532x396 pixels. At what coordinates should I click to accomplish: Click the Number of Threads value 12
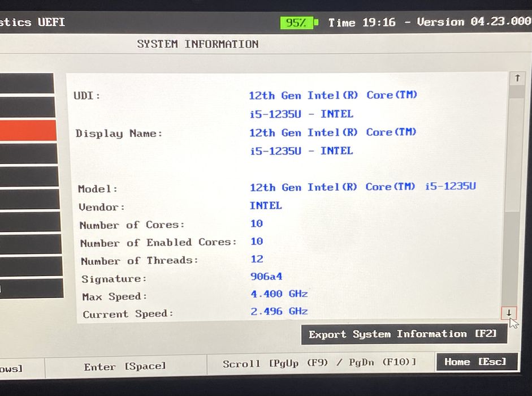pyautogui.click(x=257, y=259)
